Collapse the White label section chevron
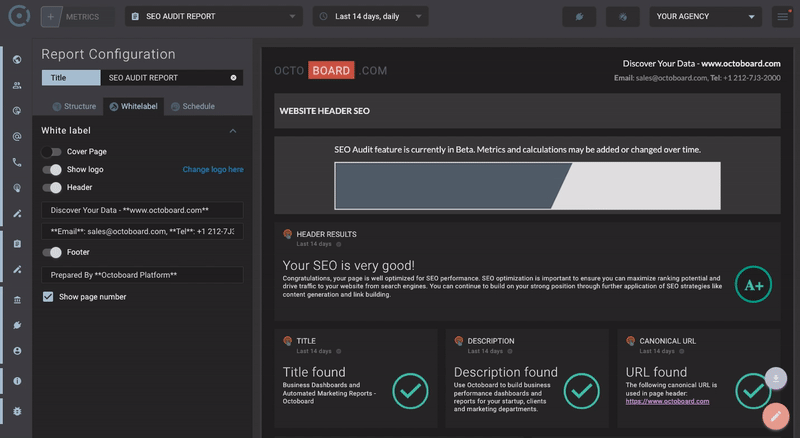800x438 pixels. (x=233, y=131)
